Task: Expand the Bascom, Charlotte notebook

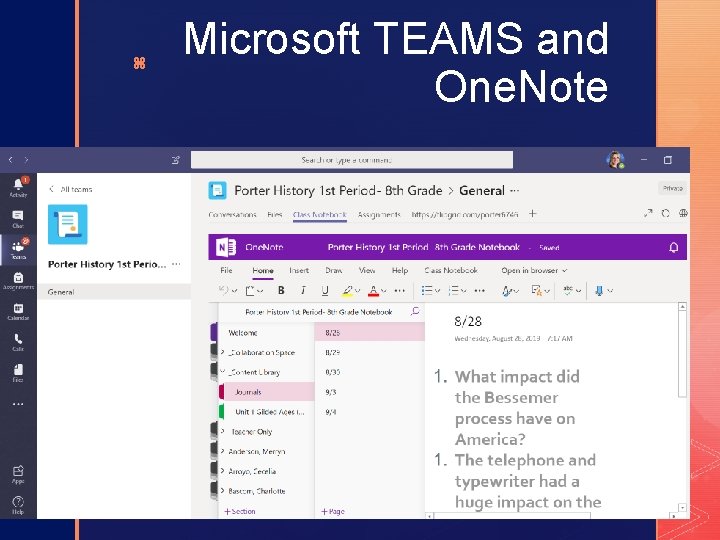Action: click(223, 490)
